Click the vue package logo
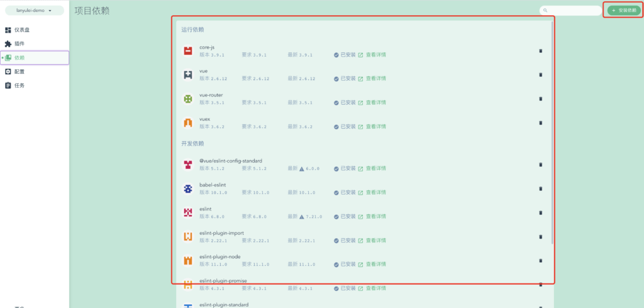This screenshot has width=644, height=308. pyautogui.click(x=188, y=75)
